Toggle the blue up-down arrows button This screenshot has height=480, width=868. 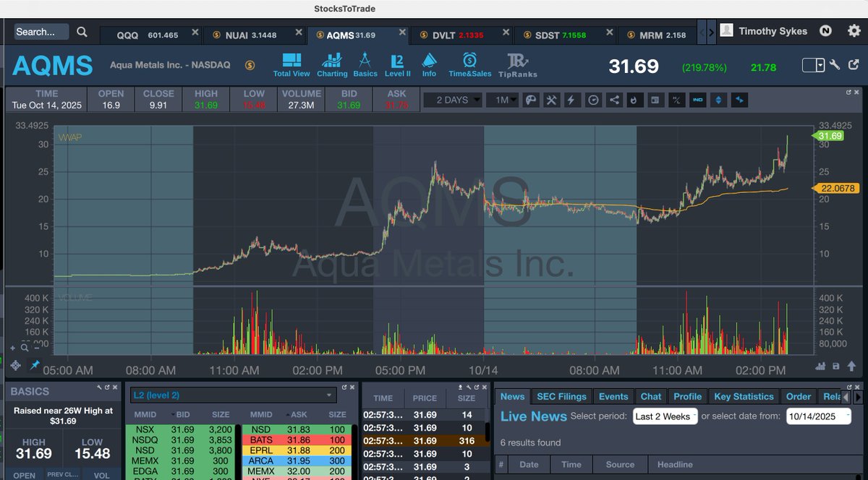coord(718,100)
